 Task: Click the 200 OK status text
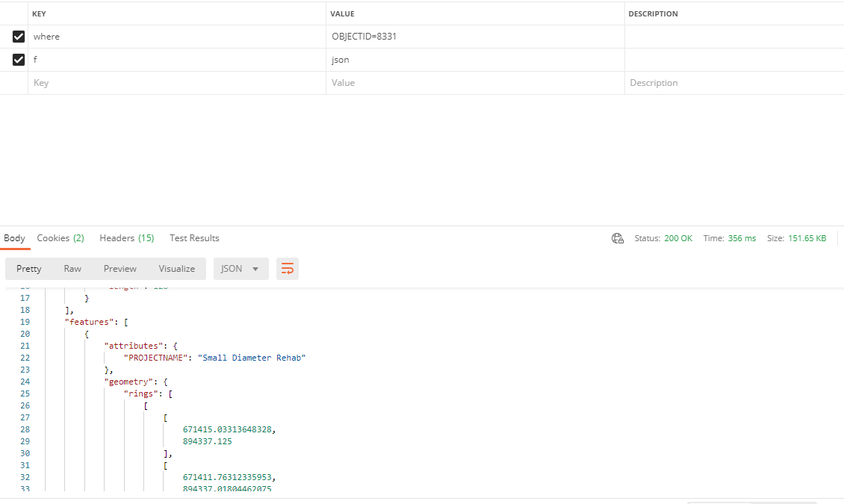click(x=678, y=238)
